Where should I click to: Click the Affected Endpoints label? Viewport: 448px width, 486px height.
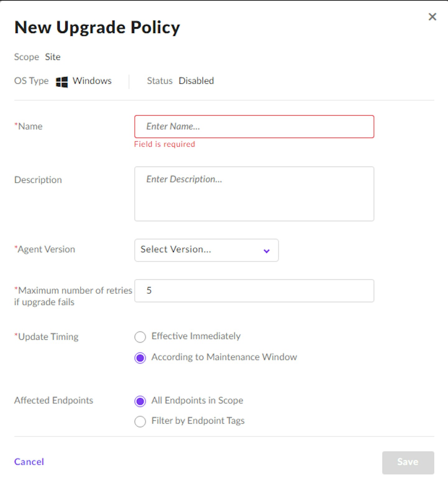(54, 400)
